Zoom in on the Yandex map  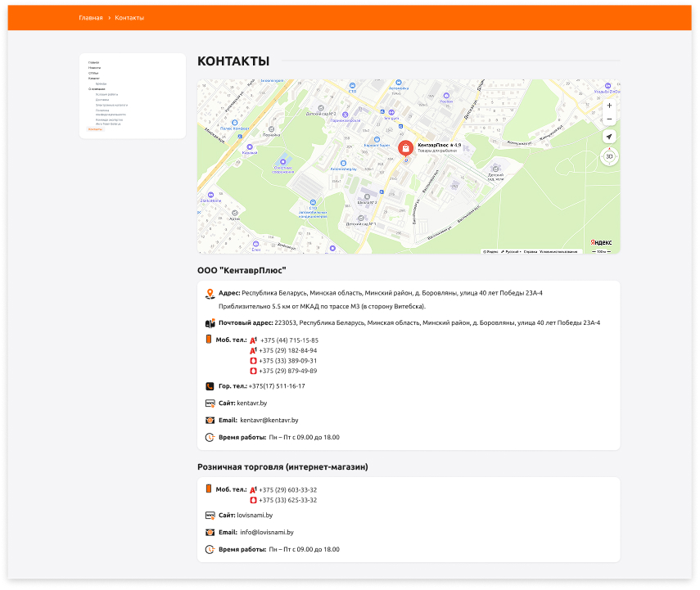coord(608,106)
